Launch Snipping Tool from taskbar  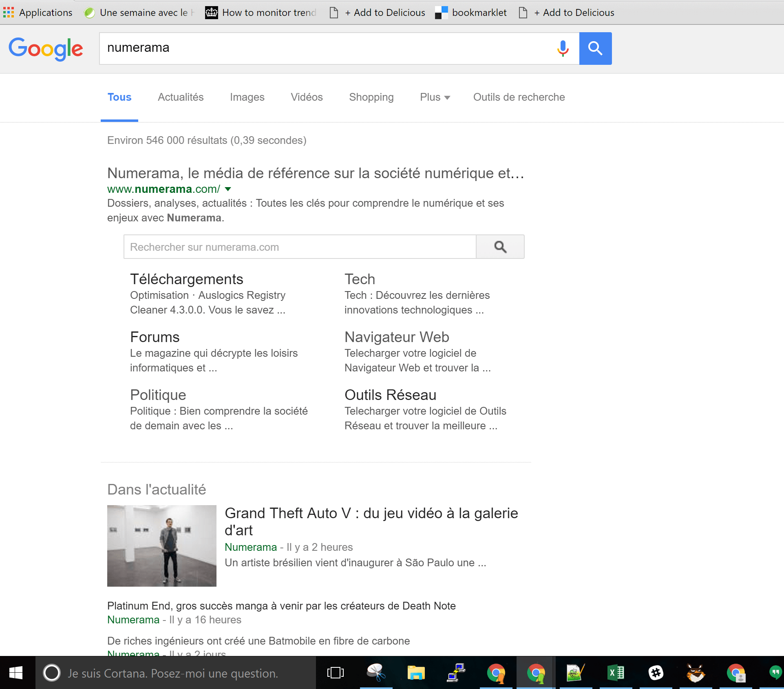pyautogui.click(x=376, y=673)
